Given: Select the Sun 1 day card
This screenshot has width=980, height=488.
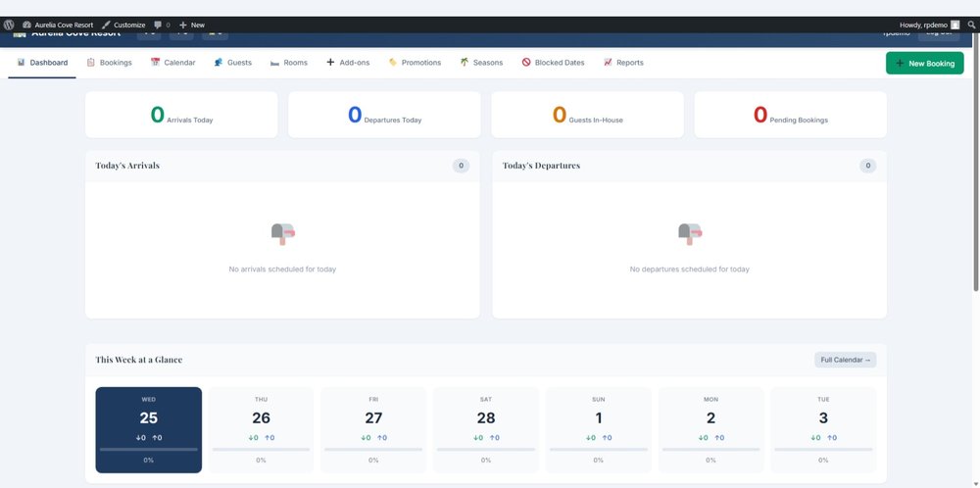Looking at the screenshot, I should pyautogui.click(x=598, y=430).
